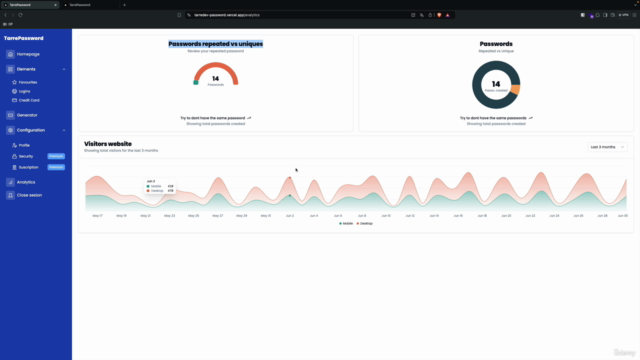
Task: Click the bookmark icon left of address bar
Action: 179,15
